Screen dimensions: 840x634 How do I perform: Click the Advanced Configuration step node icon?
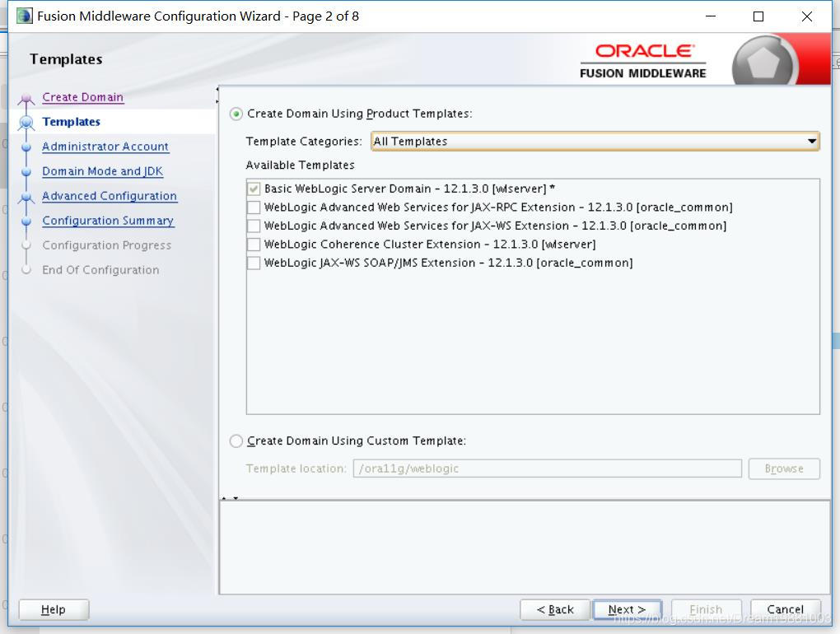click(26, 197)
